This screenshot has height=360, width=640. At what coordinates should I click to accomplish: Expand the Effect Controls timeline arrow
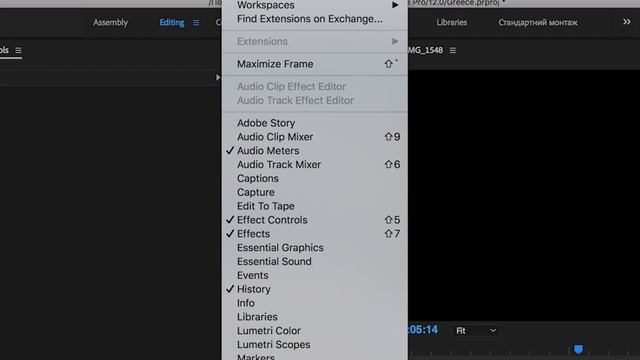coord(218,77)
